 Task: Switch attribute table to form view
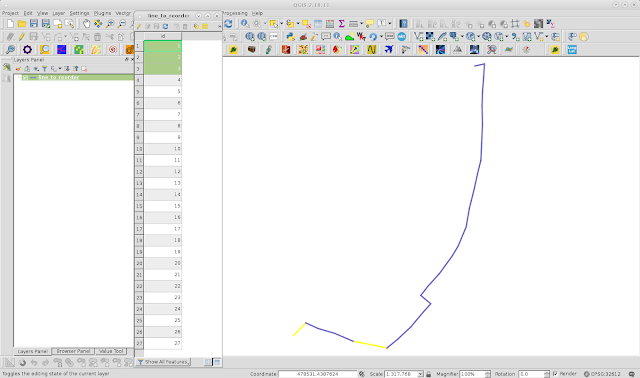(x=208, y=362)
